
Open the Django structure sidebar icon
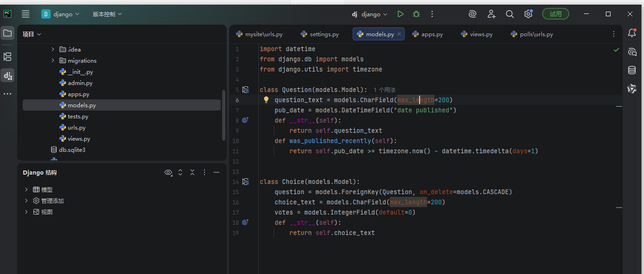coord(7,75)
